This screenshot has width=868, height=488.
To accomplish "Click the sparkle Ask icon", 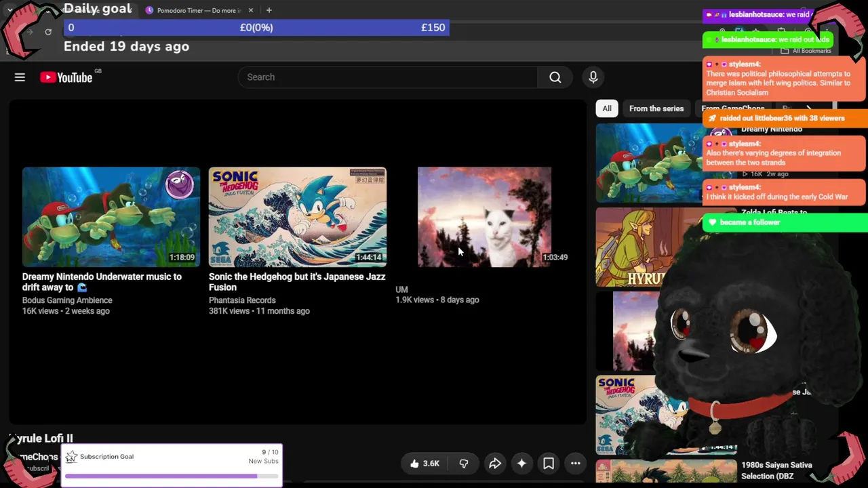I will pos(521,464).
